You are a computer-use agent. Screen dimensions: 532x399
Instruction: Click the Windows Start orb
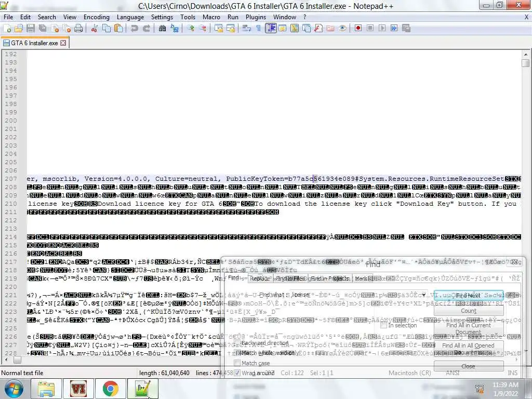pyautogui.click(x=14, y=389)
